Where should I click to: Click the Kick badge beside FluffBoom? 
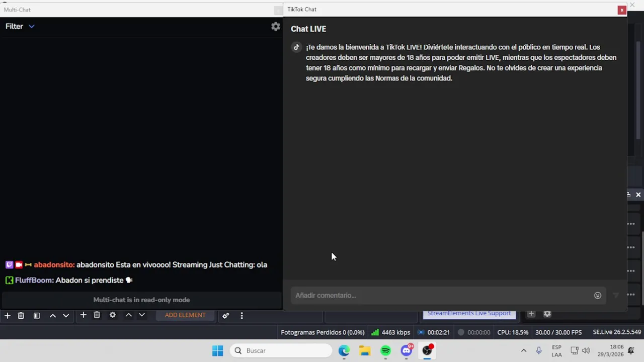[x=9, y=281]
